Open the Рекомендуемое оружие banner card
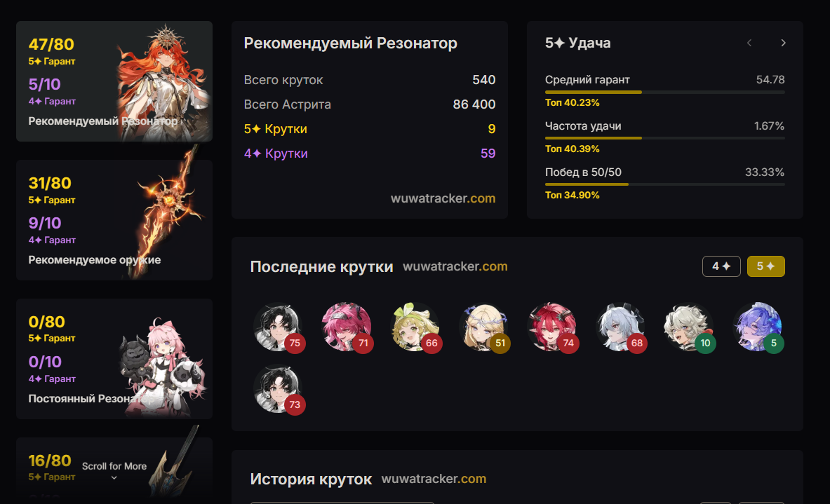The height and width of the screenshot is (504, 830). [x=114, y=220]
